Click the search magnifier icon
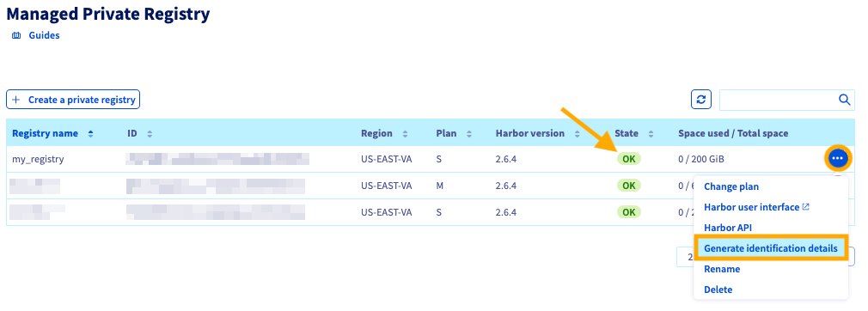This screenshot has height=311, width=868. coord(844,100)
